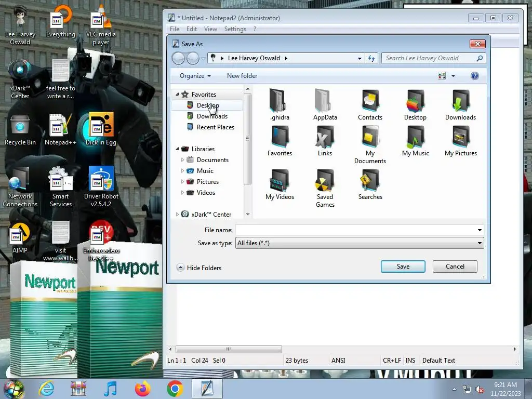This screenshot has width=532, height=399.
Task: Open the My Documents folder
Action: click(370, 145)
